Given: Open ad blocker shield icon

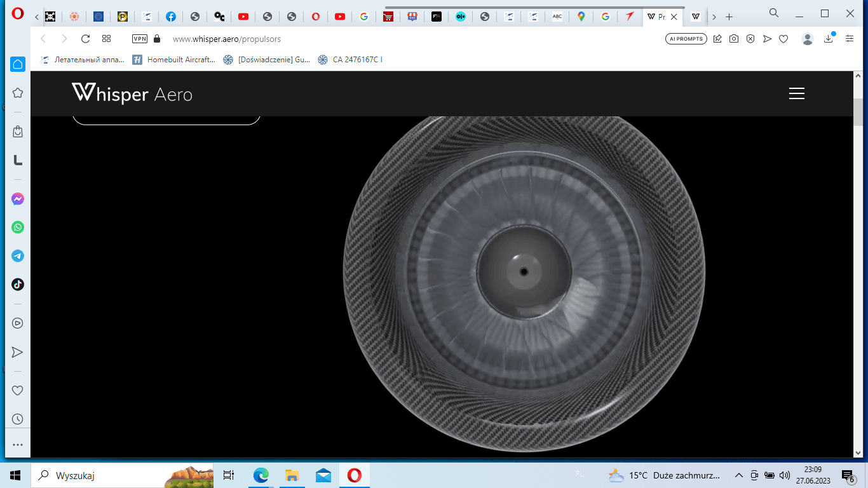Looking at the screenshot, I should tap(750, 39).
